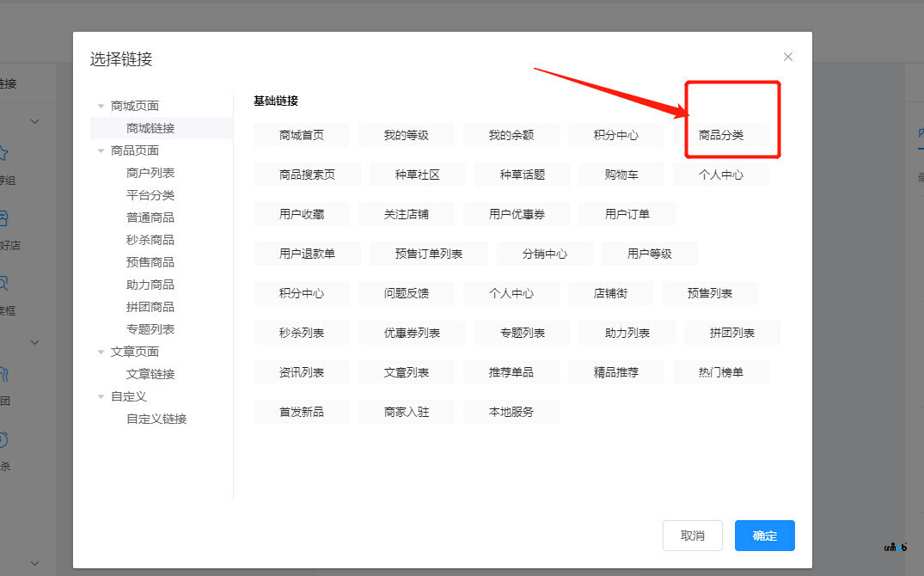Cancel with the 取消 button
Image resolution: width=924 pixels, height=576 pixels.
click(x=693, y=536)
